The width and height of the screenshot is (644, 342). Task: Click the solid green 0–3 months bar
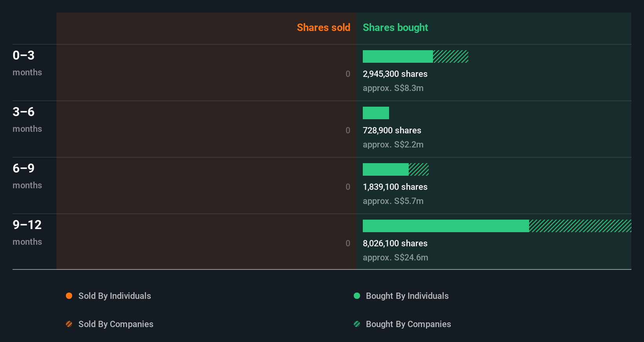coord(398,56)
